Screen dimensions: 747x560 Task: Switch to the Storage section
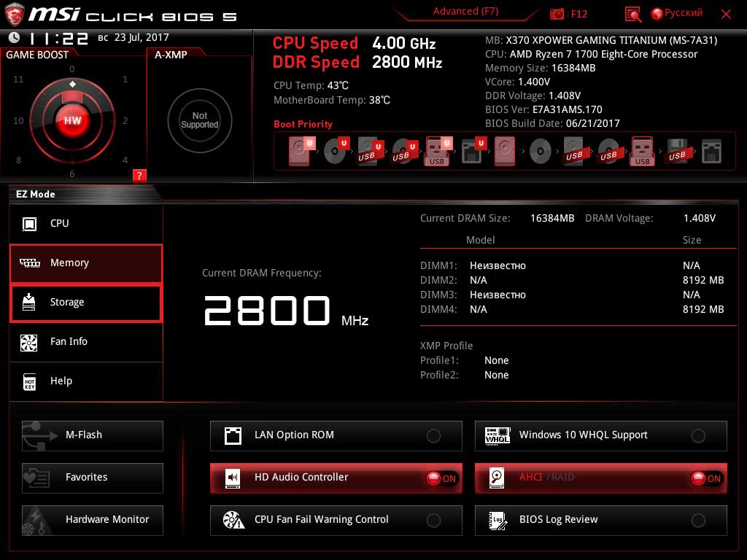86,303
